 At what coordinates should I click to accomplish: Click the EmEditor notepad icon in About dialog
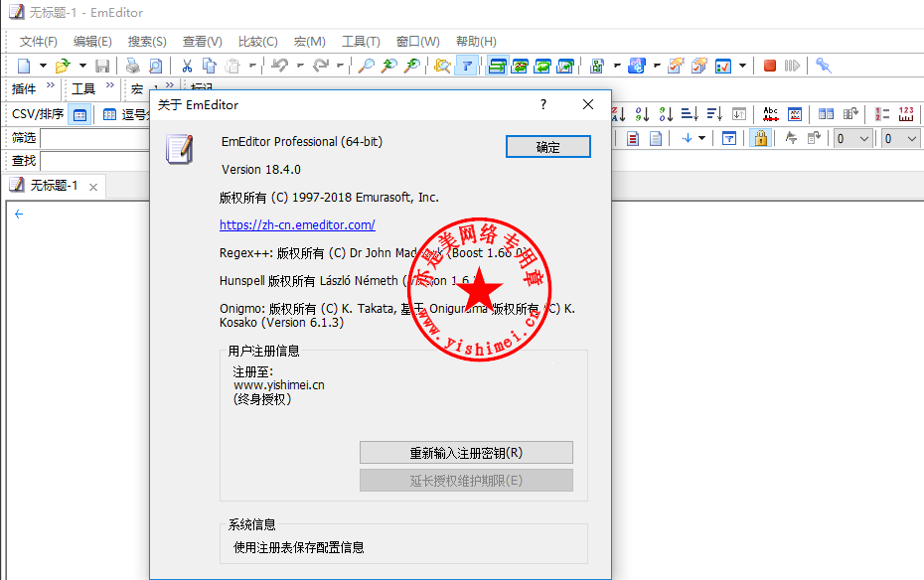(180, 149)
